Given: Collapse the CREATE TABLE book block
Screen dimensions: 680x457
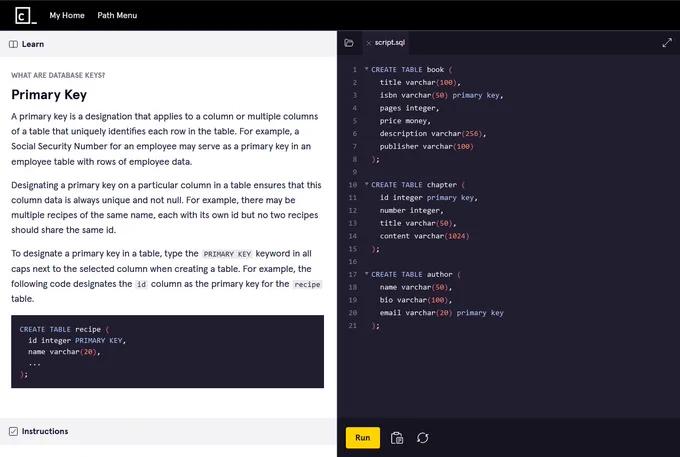Looking at the screenshot, I should click(366, 69).
